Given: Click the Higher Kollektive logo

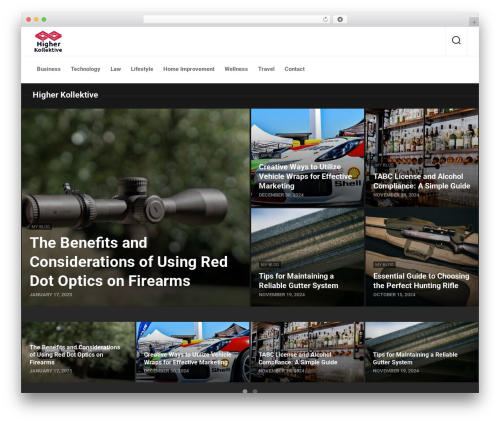Looking at the screenshot, I should [x=48, y=42].
